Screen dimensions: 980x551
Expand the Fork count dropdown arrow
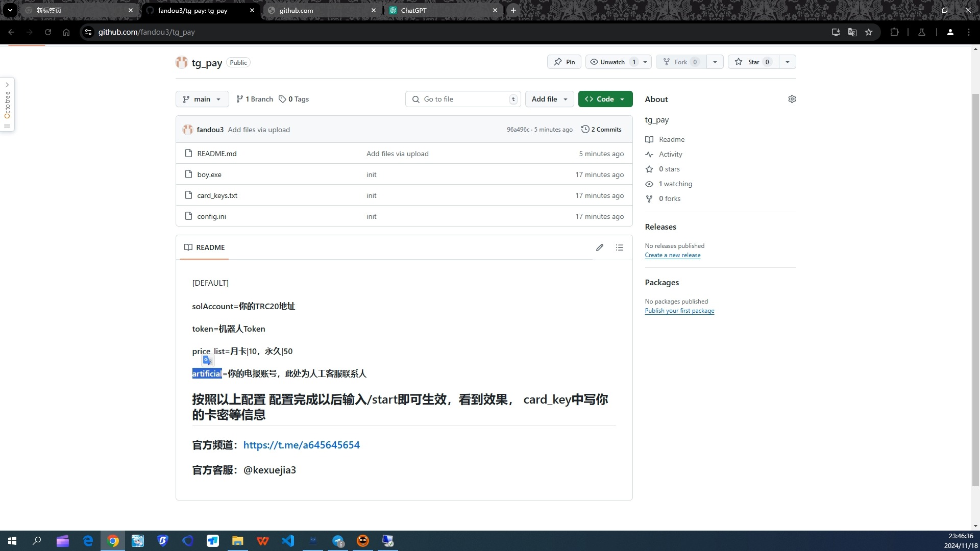coord(715,62)
